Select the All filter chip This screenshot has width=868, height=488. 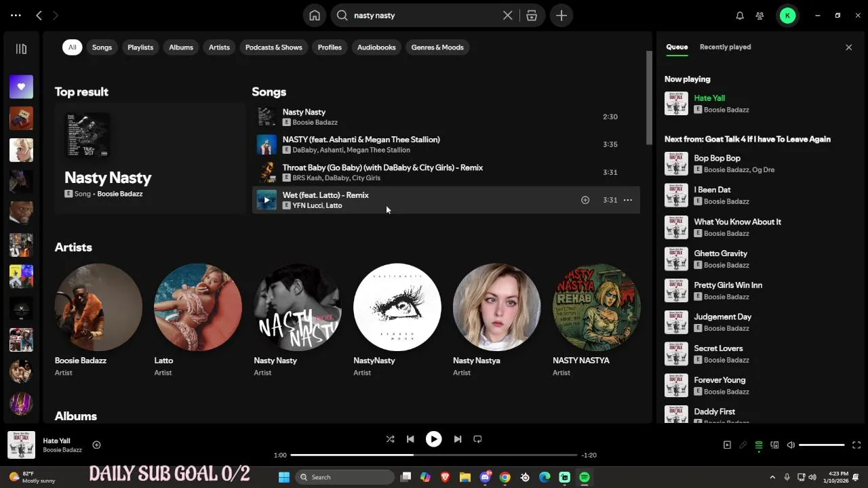(x=72, y=47)
